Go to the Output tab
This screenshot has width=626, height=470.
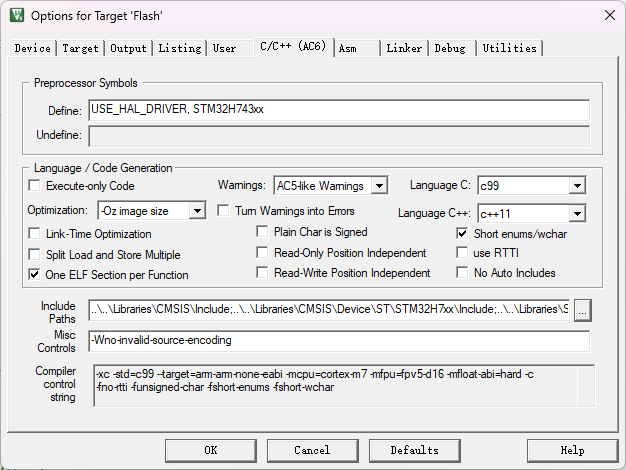click(x=128, y=48)
